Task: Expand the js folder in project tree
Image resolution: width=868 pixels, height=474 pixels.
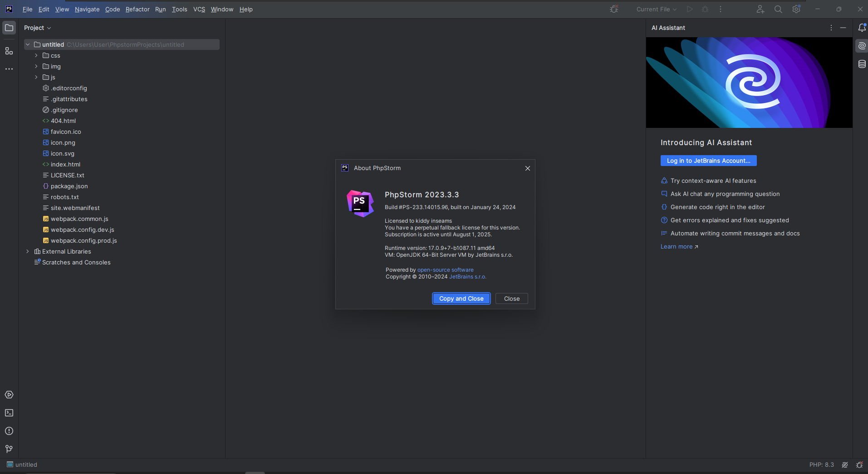Action: (x=36, y=77)
